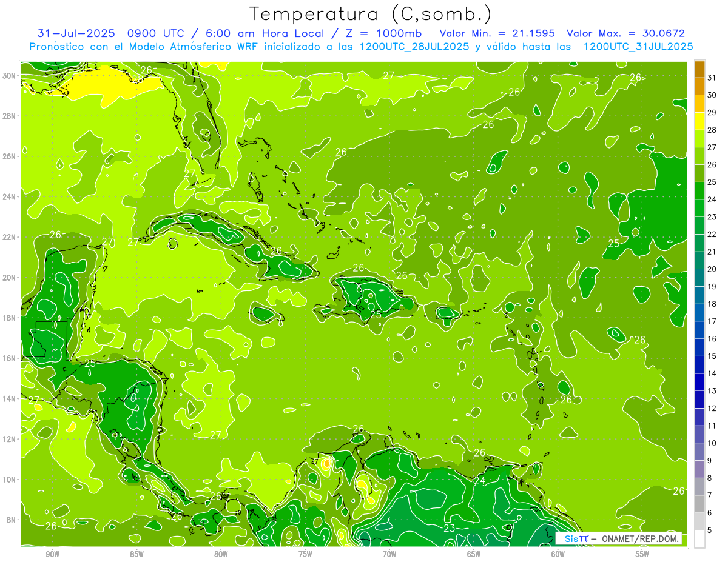Click 'Valor Min. = 21.1595' text
The height and width of the screenshot is (562, 728).
coord(497,33)
